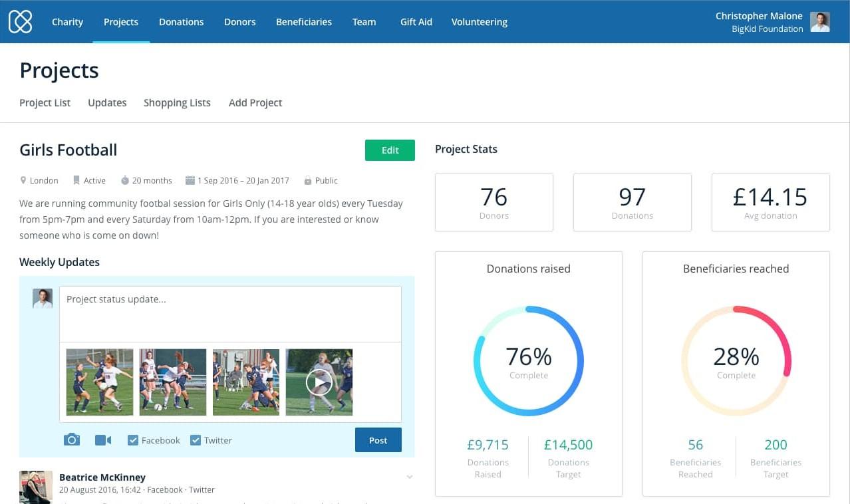Image resolution: width=850 pixels, height=504 pixels.
Task: Switch to the Shopping Lists tab
Action: pos(177,102)
